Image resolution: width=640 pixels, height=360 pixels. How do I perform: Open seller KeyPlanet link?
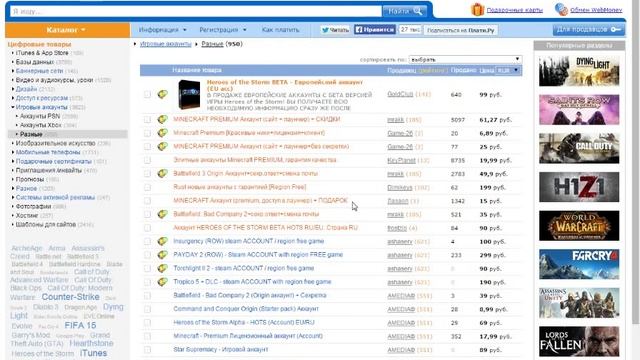401,160
